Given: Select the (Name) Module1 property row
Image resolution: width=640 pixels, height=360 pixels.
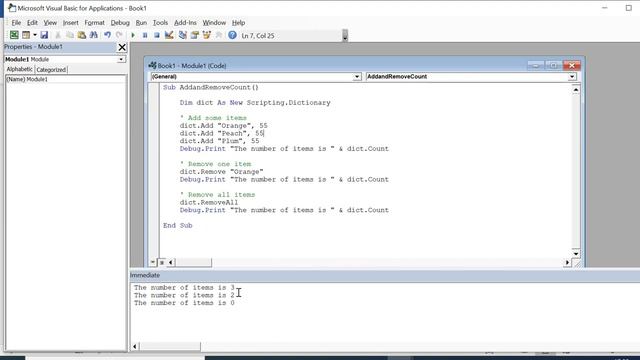Looking at the screenshot, I should coord(65,79).
